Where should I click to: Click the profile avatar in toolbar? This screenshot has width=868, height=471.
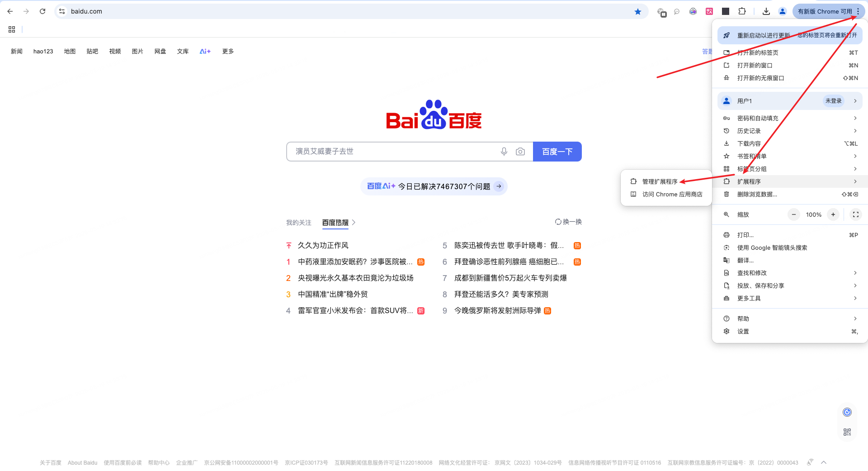point(783,11)
